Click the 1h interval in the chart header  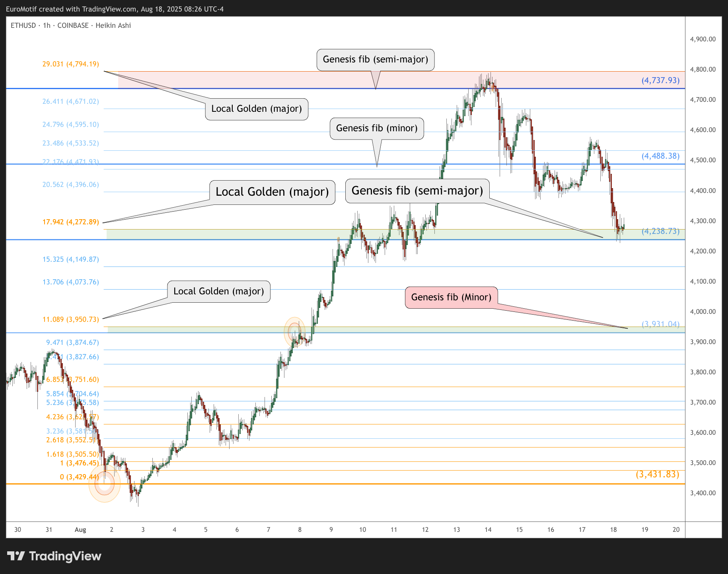pyautogui.click(x=47, y=25)
